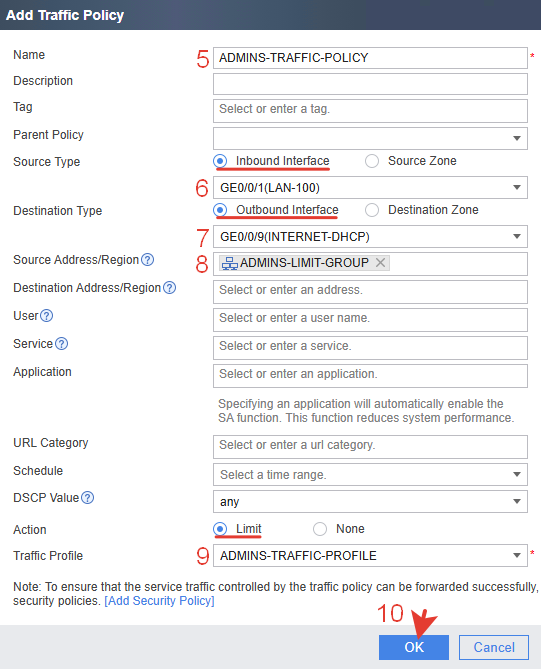
Task: Open the User field help icon
Action: click(47, 316)
